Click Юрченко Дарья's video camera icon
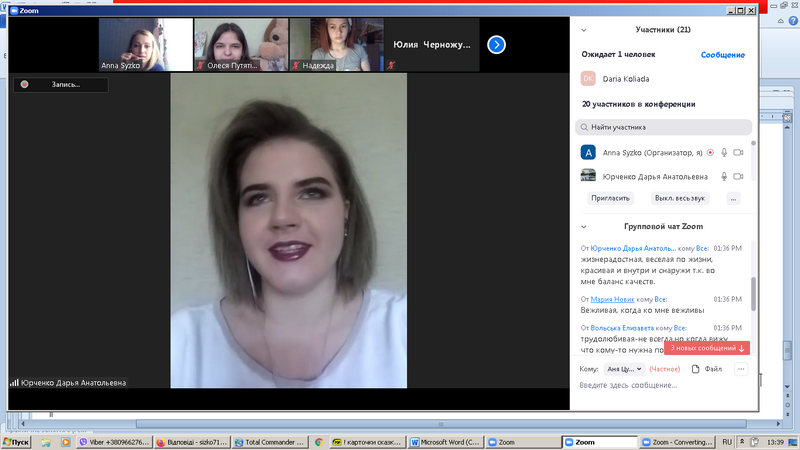Image resolution: width=800 pixels, height=450 pixels. click(738, 176)
